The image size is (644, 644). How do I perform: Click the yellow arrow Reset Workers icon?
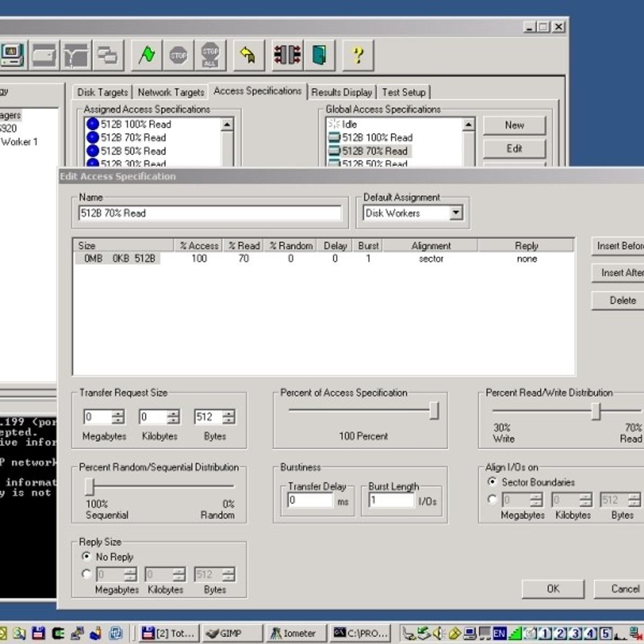point(248,55)
